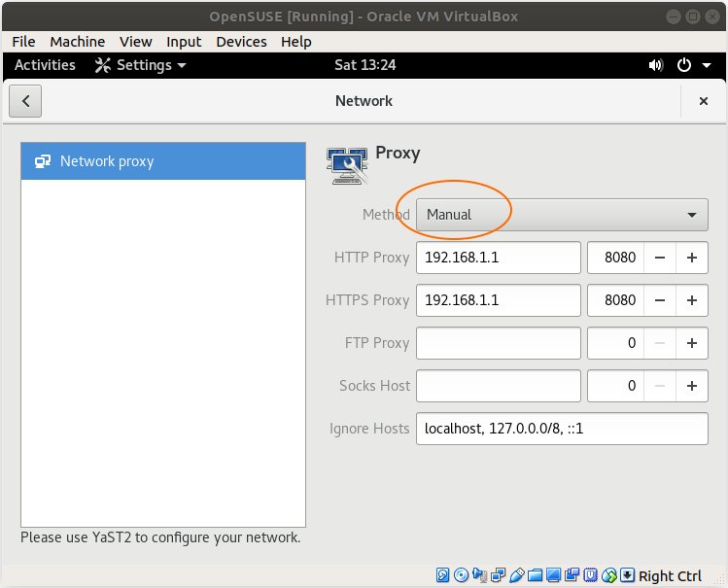This screenshot has height=588, width=728.
Task: Click the Socks Host field
Action: point(499,386)
